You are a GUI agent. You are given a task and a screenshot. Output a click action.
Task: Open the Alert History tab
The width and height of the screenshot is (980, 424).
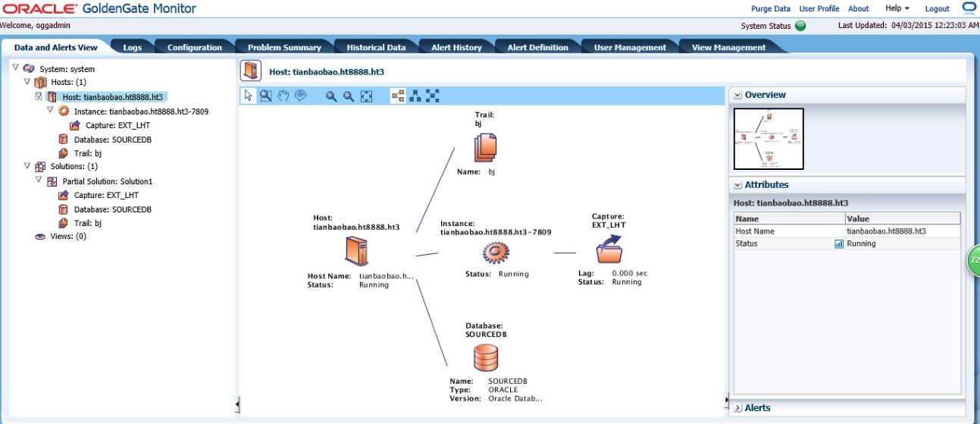click(x=456, y=47)
